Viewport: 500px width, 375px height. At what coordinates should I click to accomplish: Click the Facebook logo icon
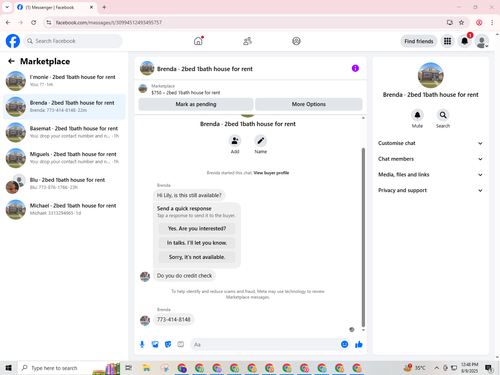13,41
